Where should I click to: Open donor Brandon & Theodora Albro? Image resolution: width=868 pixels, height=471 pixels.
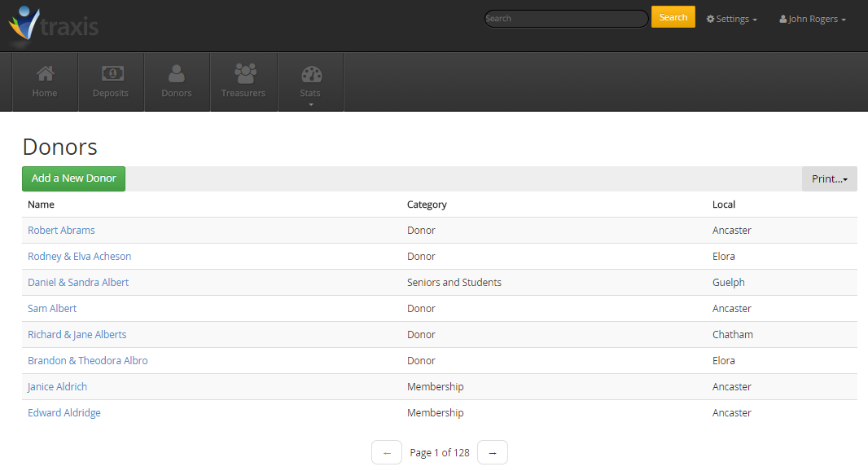pos(87,360)
